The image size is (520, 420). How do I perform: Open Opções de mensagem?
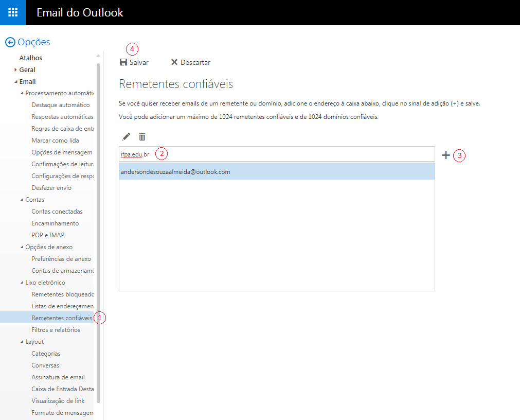coord(62,152)
